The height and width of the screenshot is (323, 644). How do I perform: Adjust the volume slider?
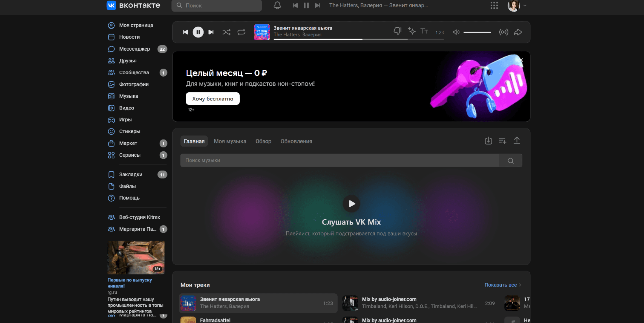click(x=477, y=32)
